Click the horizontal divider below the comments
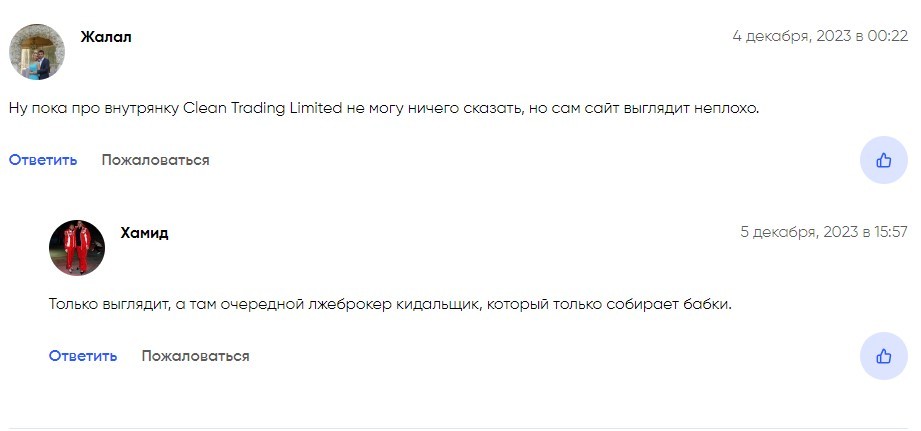 (458, 428)
